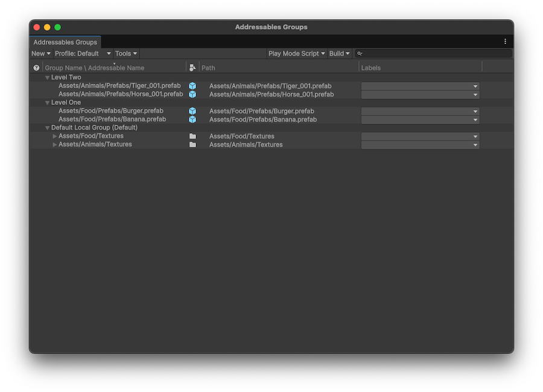Open the New group menu
The height and width of the screenshot is (392, 543).
(40, 53)
